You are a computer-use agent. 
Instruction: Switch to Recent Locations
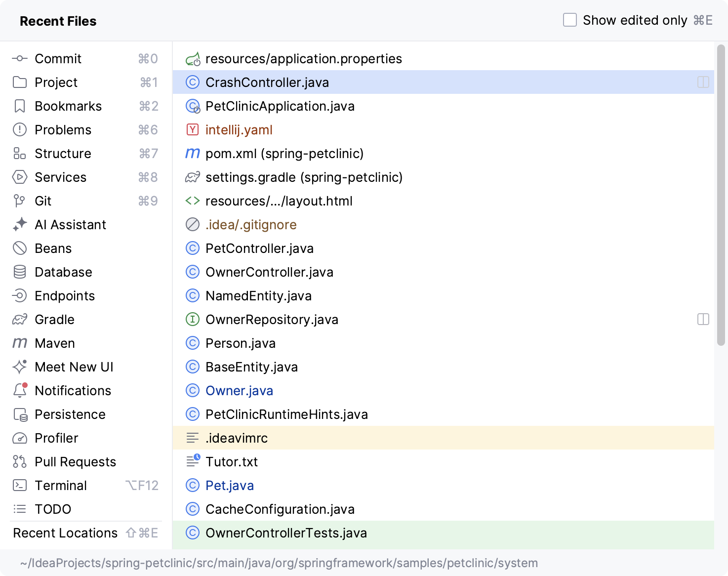[x=85, y=533]
